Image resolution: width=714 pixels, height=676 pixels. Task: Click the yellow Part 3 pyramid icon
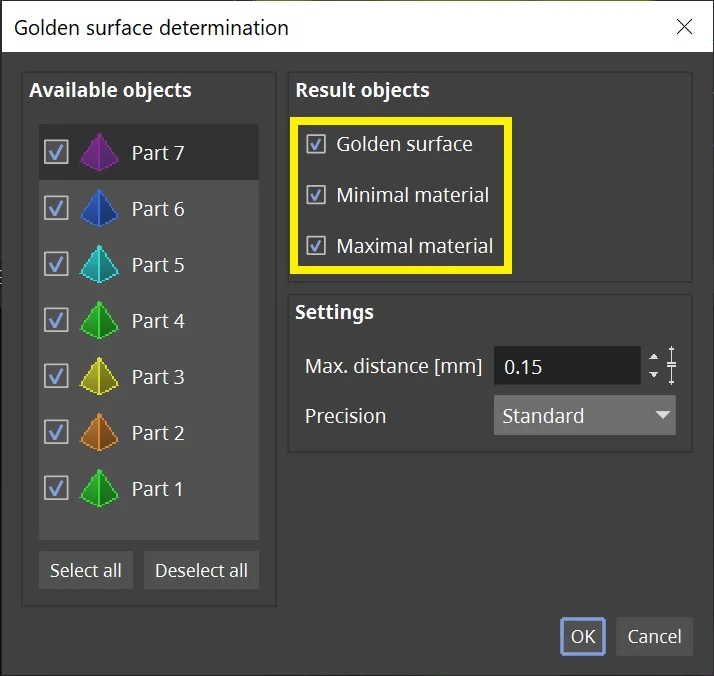click(x=99, y=376)
